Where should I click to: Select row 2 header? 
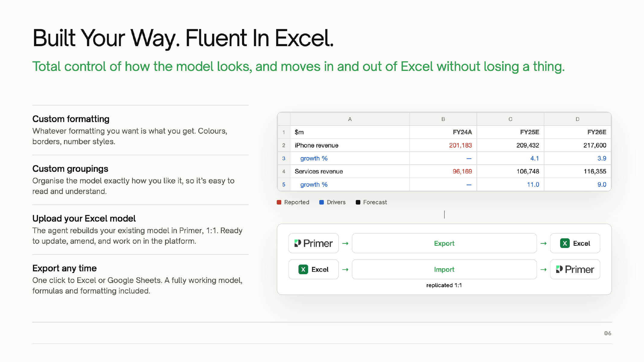[x=284, y=145]
